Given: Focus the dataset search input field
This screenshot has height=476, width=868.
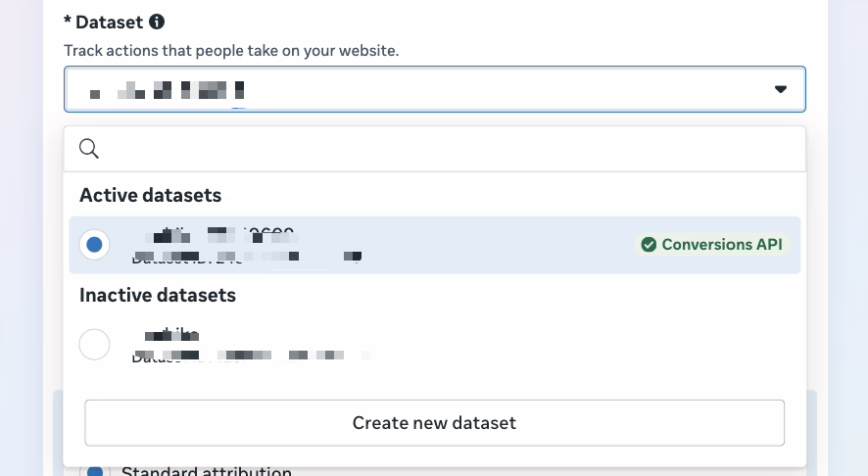Looking at the screenshot, I should coord(451,149).
